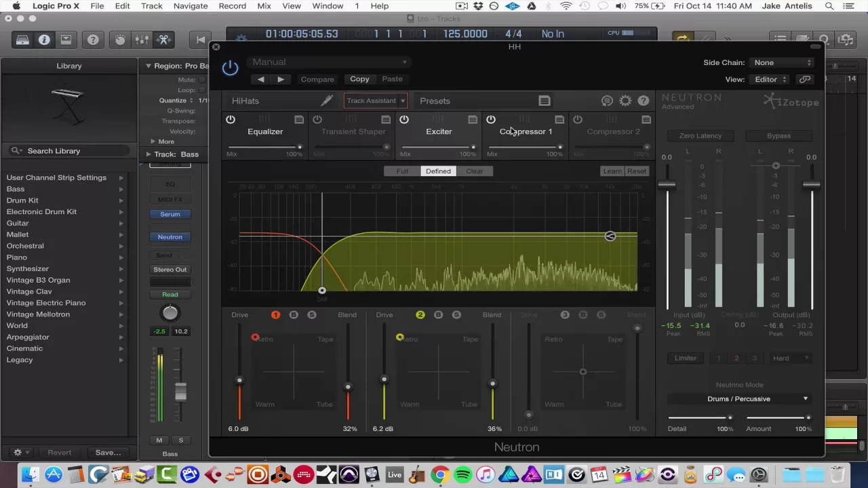Open the Side Chain None dropdown

coord(783,62)
